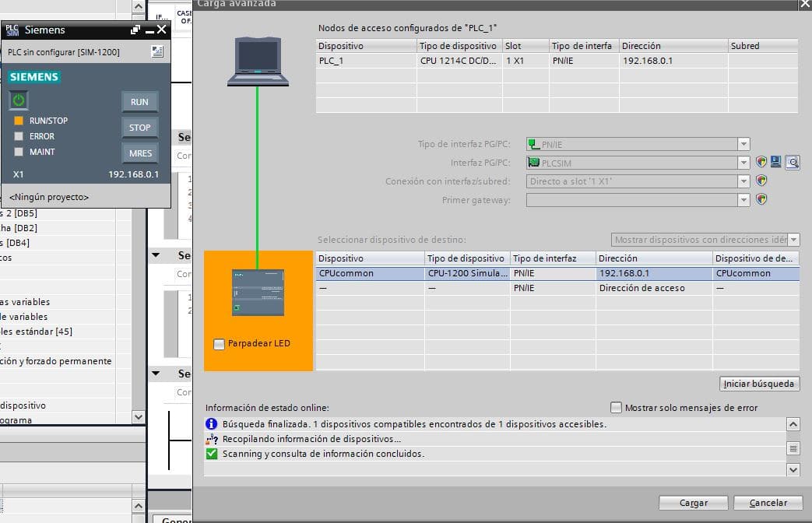812x523 pixels.
Task: Click CPU 1214C DC/D... cell
Action: (x=459, y=61)
